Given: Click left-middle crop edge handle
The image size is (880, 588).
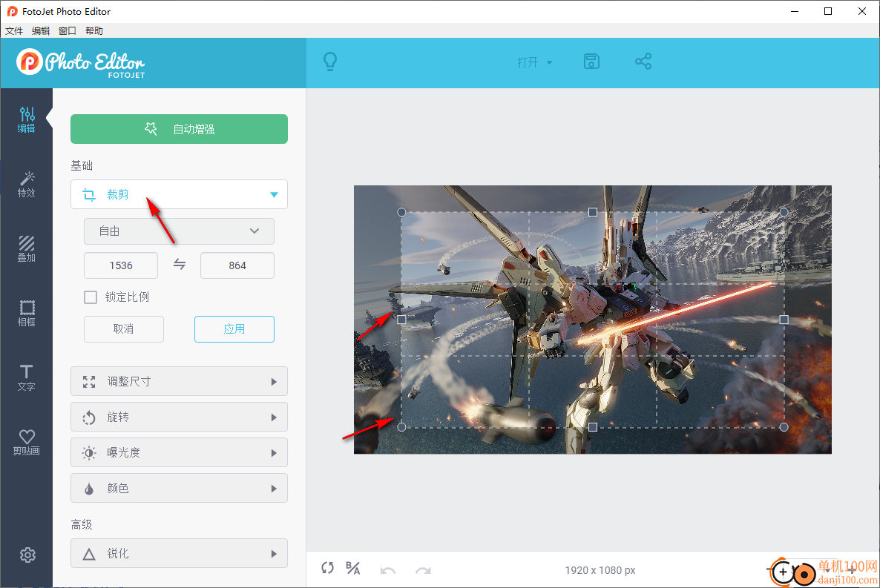Looking at the screenshot, I should click(x=401, y=320).
